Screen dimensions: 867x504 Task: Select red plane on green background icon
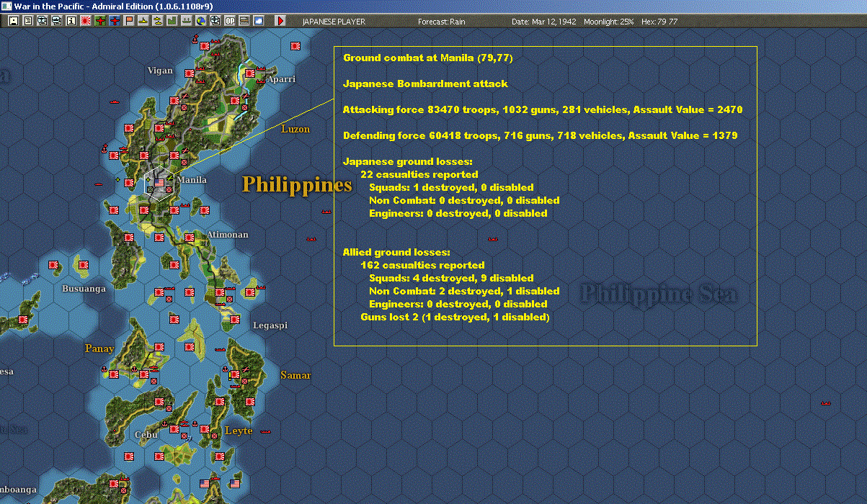[99, 21]
